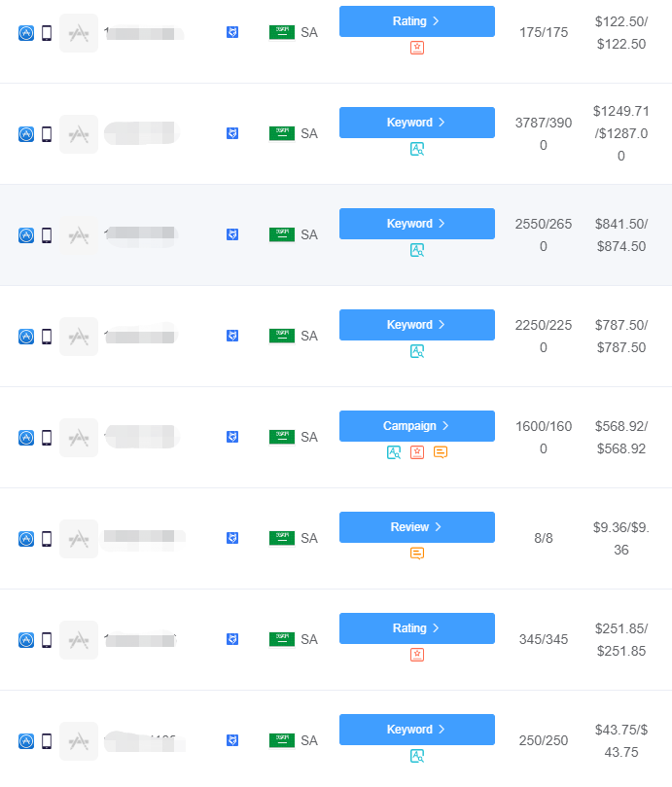Click the Saudi flag in the 8/8 Review row
672x787 pixels.
click(282, 538)
